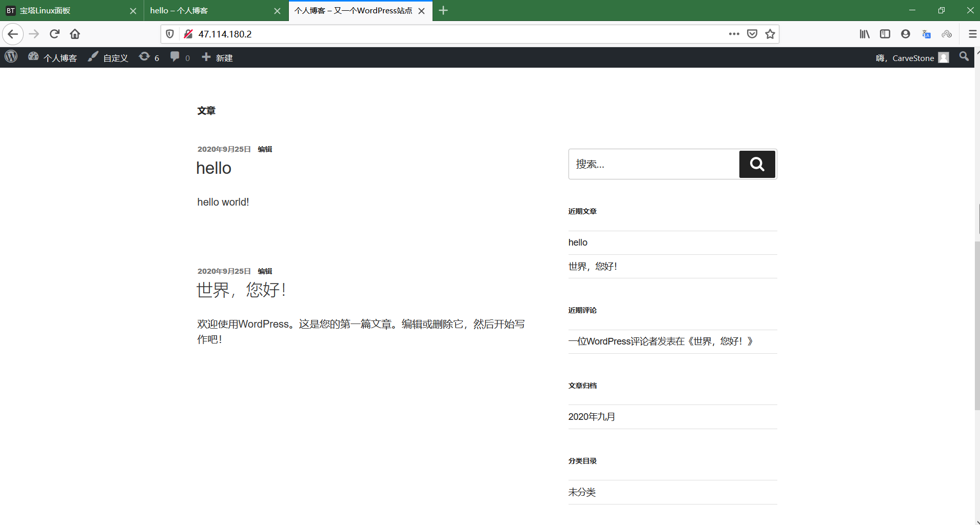This screenshot has width=980, height=525.
Task: Open the 自定义 customizer via the brush icon
Action: (93, 57)
